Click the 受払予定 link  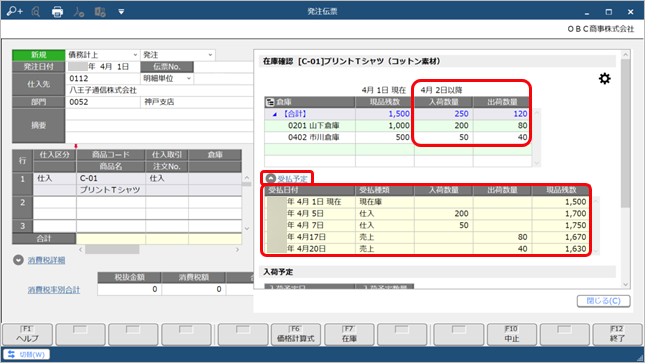coord(292,179)
